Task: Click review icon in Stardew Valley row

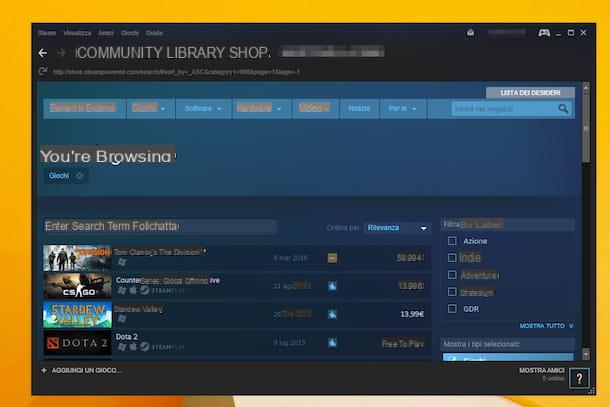Action: click(x=332, y=314)
